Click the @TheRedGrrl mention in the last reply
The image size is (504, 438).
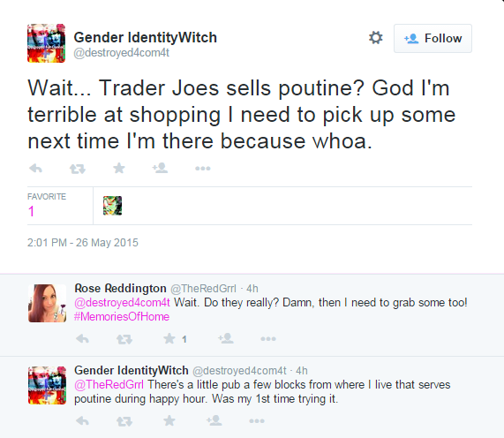(x=109, y=385)
